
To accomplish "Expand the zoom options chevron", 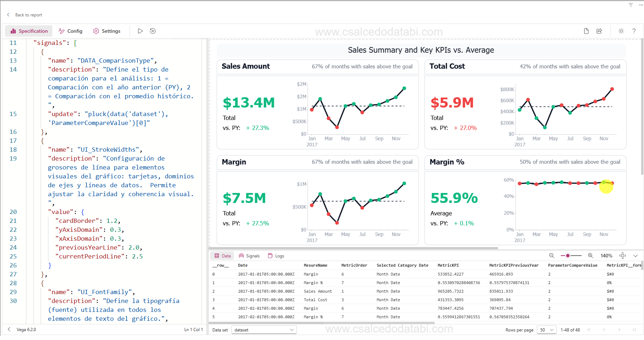I will pos(635,256).
